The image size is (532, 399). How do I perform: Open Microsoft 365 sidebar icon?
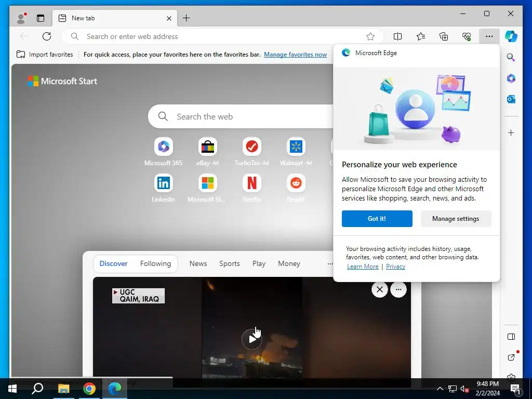pos(511,78)
